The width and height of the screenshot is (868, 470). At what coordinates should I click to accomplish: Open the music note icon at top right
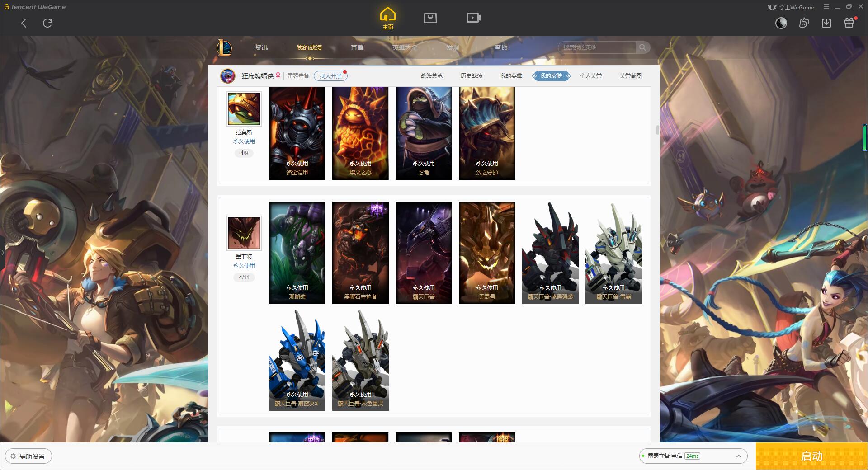(804, 23)
